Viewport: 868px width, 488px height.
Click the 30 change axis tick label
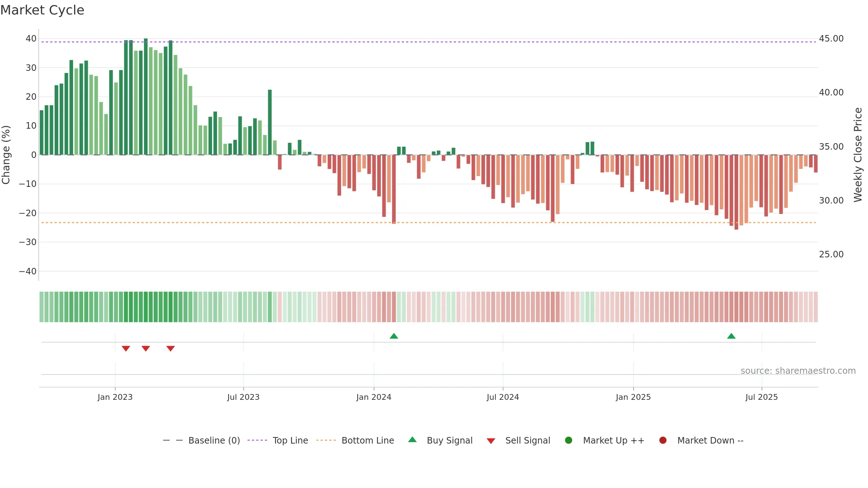click(x=31, y=68)
